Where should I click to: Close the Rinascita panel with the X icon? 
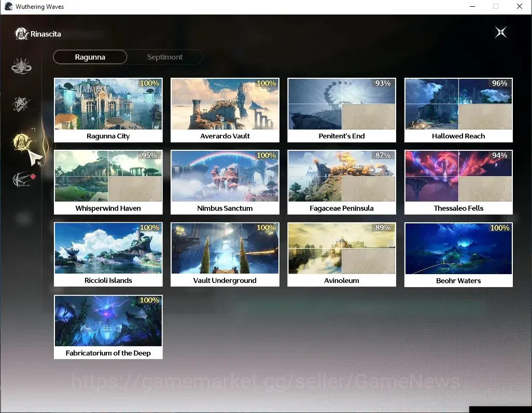point(501,33)
